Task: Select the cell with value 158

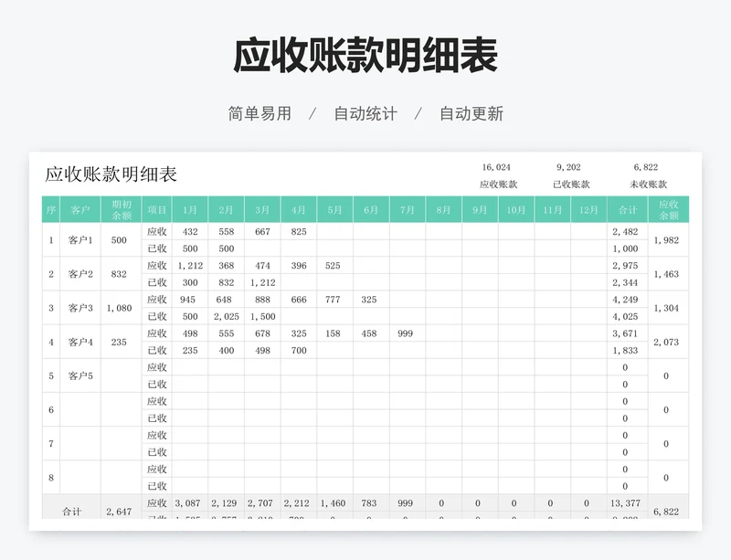Action: 334,333
